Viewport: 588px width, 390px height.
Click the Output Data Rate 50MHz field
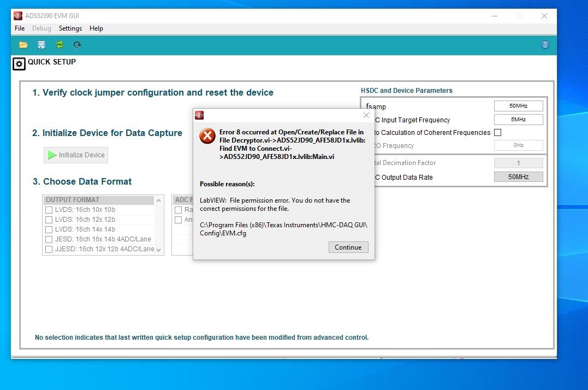518,176
